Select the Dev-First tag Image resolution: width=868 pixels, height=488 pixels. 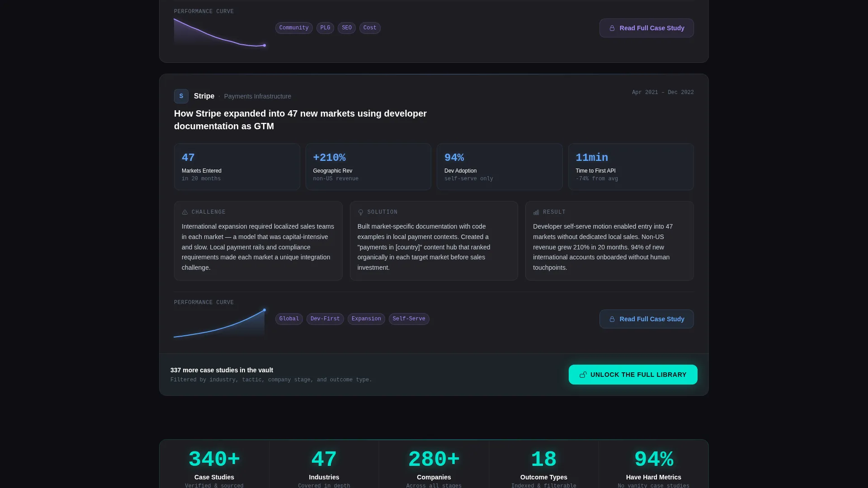click(325, 319)
